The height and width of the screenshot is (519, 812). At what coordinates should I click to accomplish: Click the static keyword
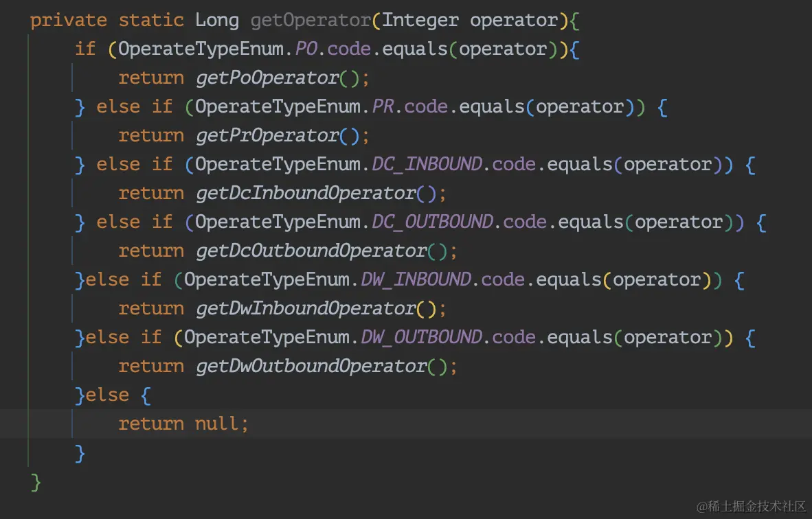[151, 21]
